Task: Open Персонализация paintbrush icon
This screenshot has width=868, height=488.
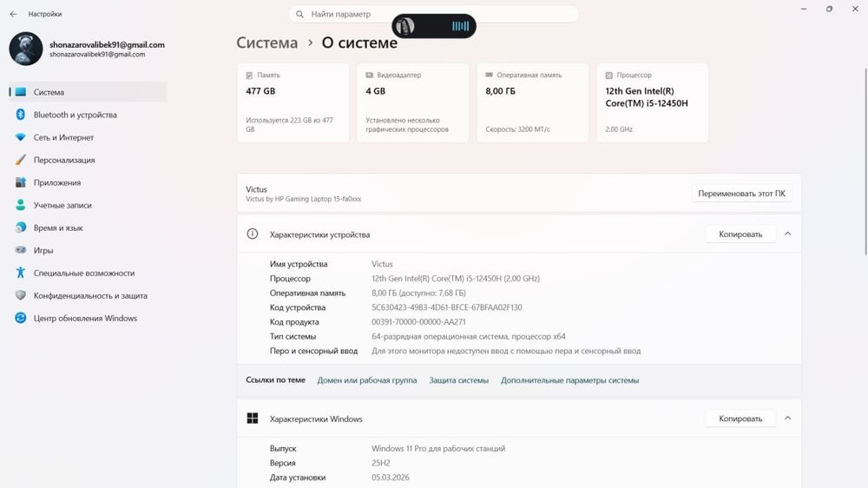Action: 21,160
